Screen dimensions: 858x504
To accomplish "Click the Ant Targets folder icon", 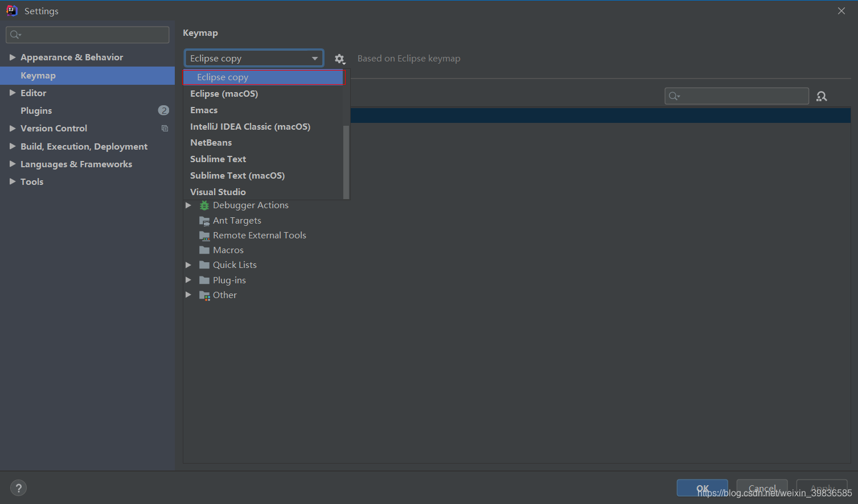I will click(x=204, y=221).
